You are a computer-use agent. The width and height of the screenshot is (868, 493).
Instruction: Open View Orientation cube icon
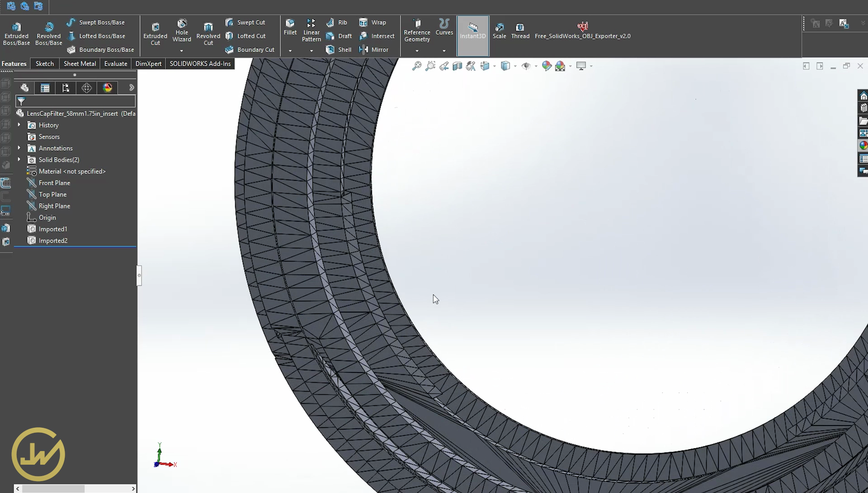pyautogui.click(x=485, y=66)
